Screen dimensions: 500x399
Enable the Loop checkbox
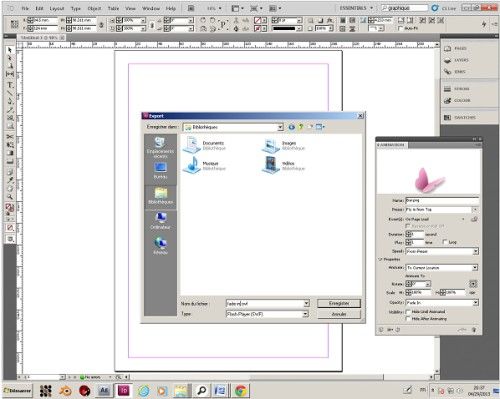[444, 242]
